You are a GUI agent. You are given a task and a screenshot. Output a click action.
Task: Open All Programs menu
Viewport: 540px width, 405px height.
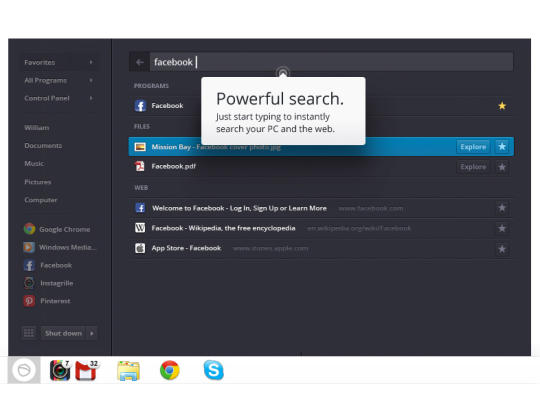click(x=45, y=80)
